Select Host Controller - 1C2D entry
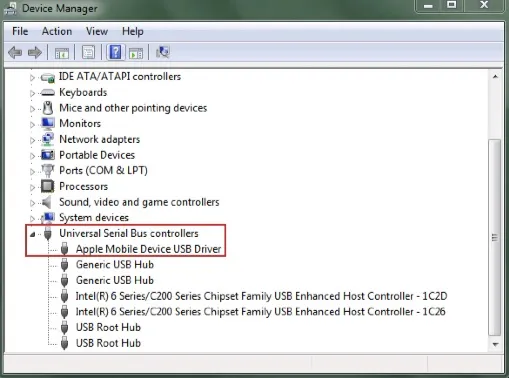Image resolution: width=509 pixels, height=378 pixels. pyautogui.click(x=261, y=296)
